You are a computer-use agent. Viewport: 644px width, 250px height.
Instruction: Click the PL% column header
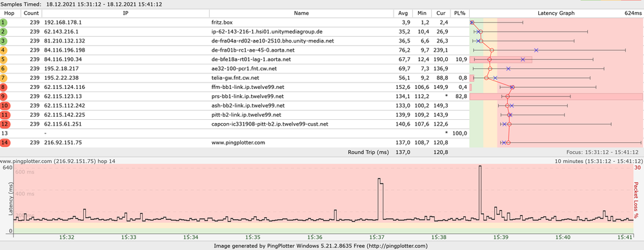point(459,13)
